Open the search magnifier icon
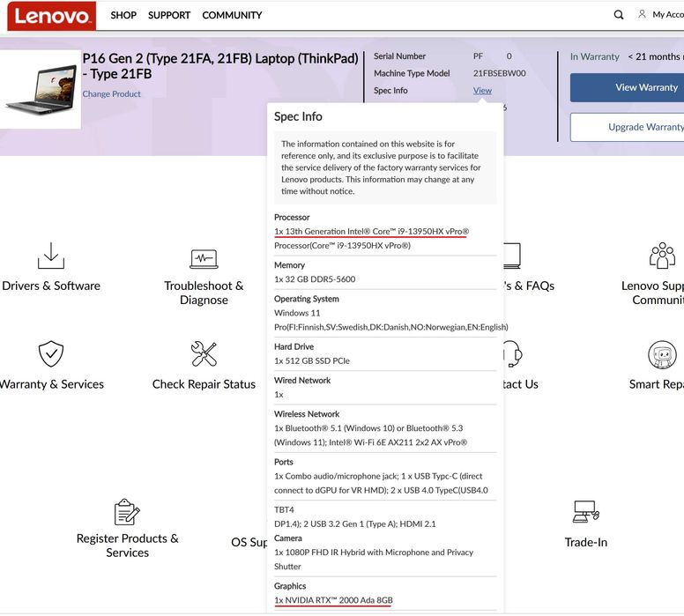 pyautogui.click(x=619, y=15)
